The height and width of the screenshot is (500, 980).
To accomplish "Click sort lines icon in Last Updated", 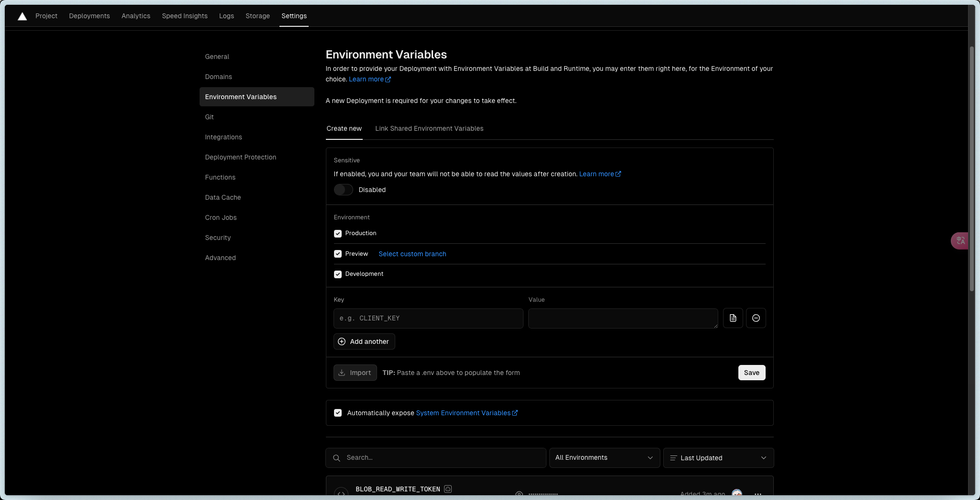I will tap(673, 458).
